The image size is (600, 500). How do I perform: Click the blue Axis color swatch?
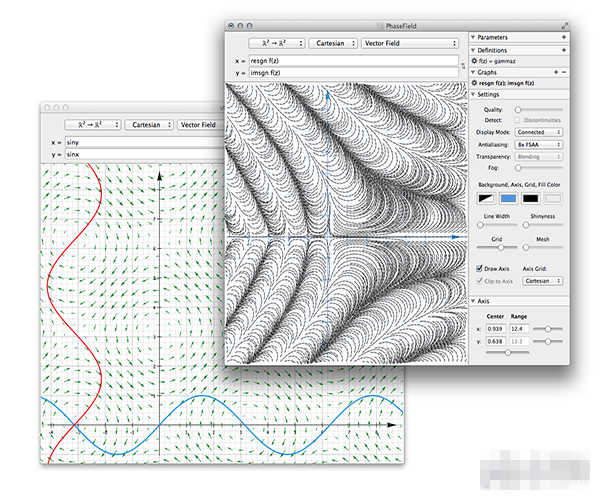(507, 198)
